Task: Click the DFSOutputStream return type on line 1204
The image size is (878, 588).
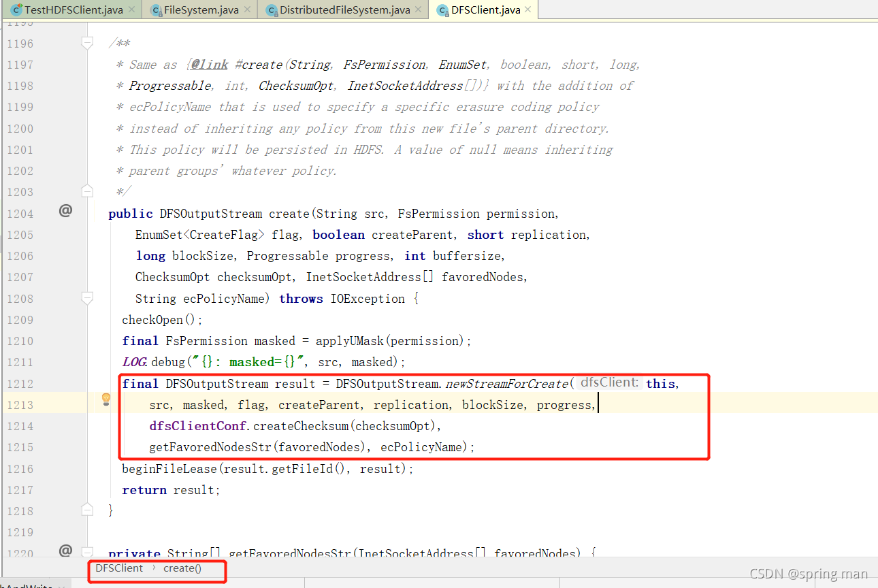Action: pyautogui.click(x=210, y=214)
